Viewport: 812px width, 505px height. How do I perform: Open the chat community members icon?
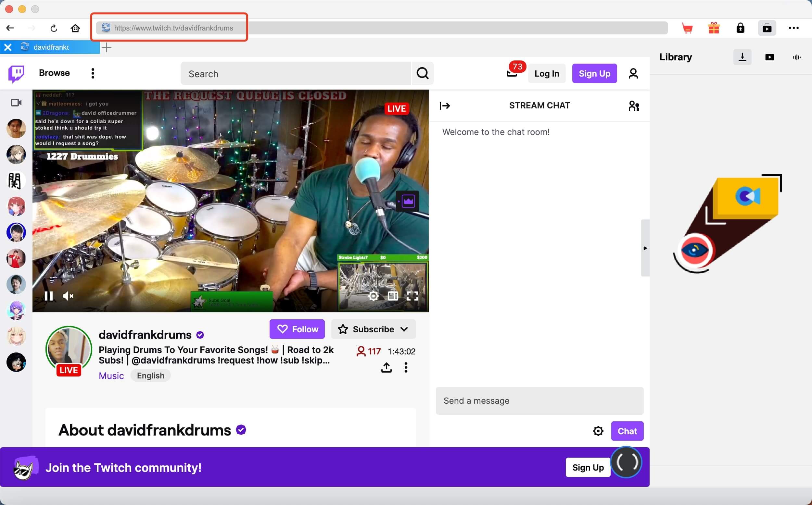(x=633, y=106)
